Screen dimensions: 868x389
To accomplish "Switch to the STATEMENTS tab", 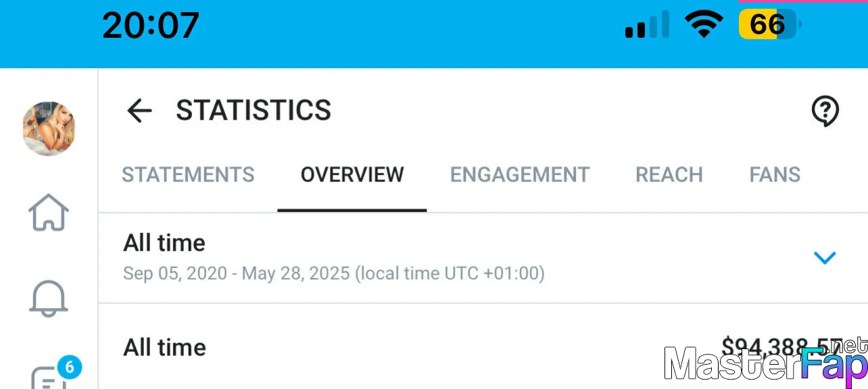I will point(188,175).
